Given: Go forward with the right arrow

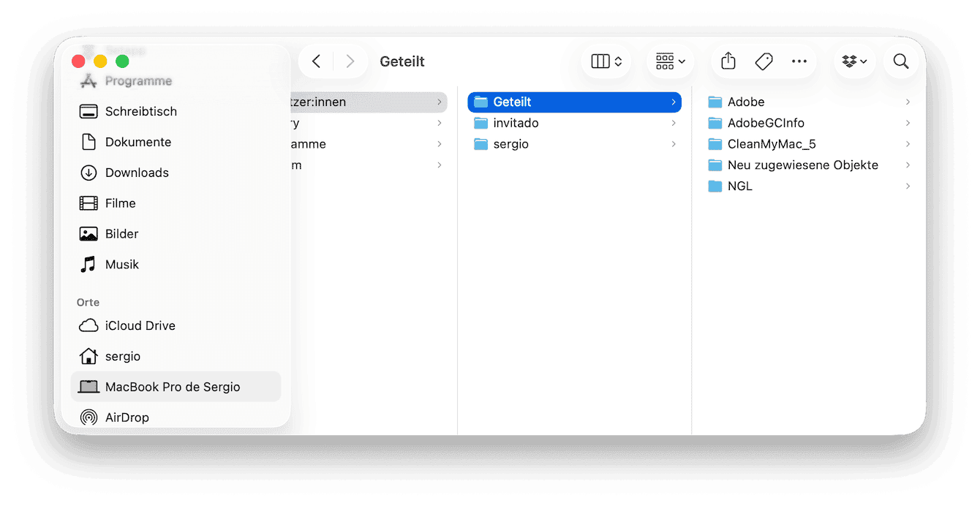Looking at the screenshot, I should [350, 61].
